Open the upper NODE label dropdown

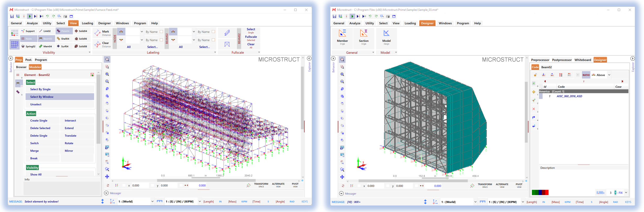pos(142,32)
